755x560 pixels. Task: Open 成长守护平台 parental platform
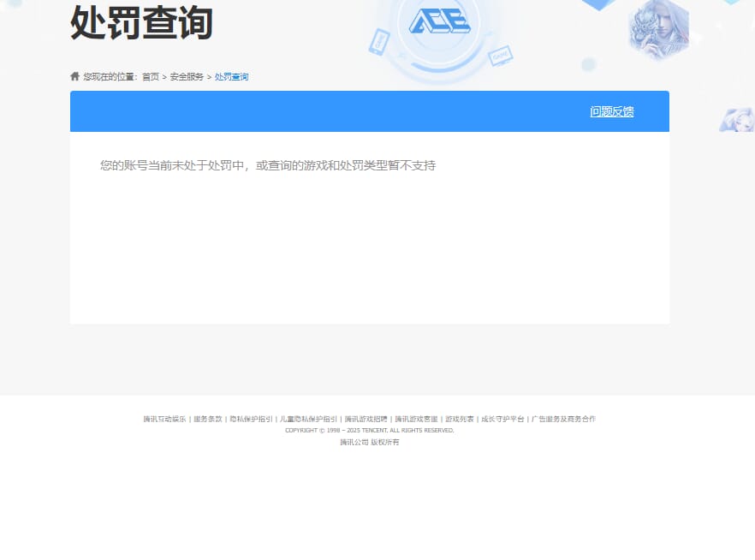pos(505,419)
